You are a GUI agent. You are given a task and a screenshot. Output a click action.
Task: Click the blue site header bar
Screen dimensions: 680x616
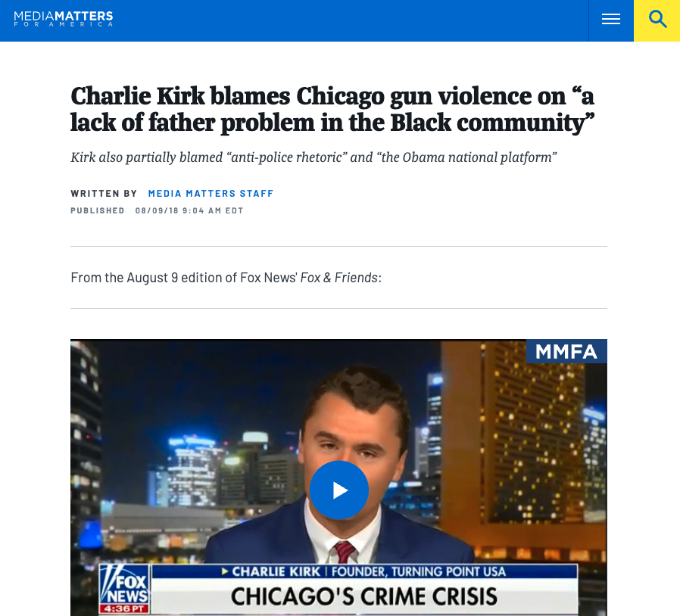[294, 20]
